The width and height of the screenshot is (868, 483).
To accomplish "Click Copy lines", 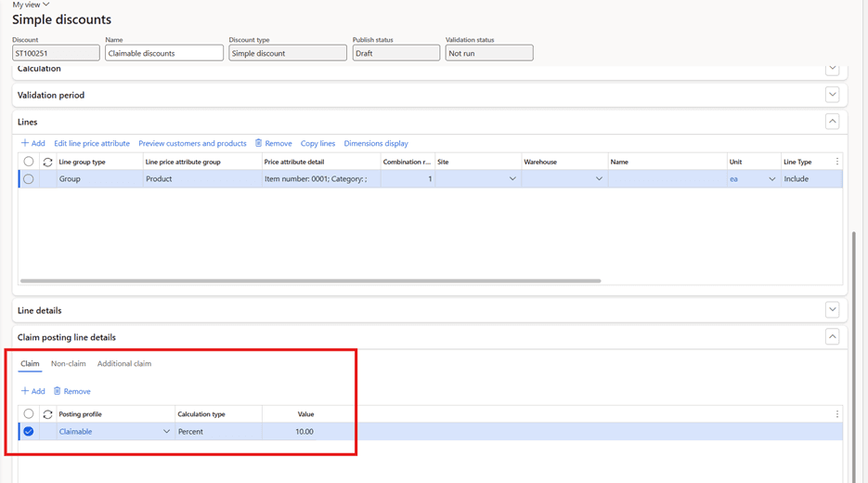I will point(317,143).
